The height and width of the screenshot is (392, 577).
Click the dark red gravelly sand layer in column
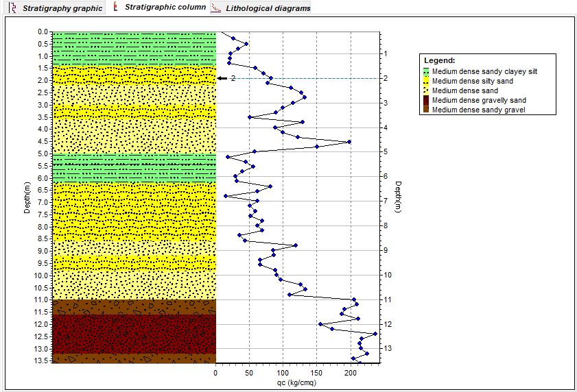[x=134, y=333]
